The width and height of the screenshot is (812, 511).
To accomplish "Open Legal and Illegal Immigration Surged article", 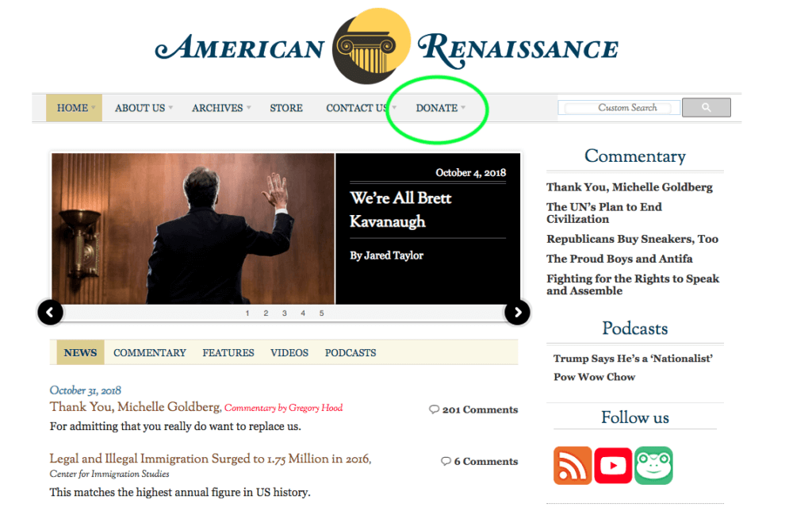I will (x=210, y=459).
